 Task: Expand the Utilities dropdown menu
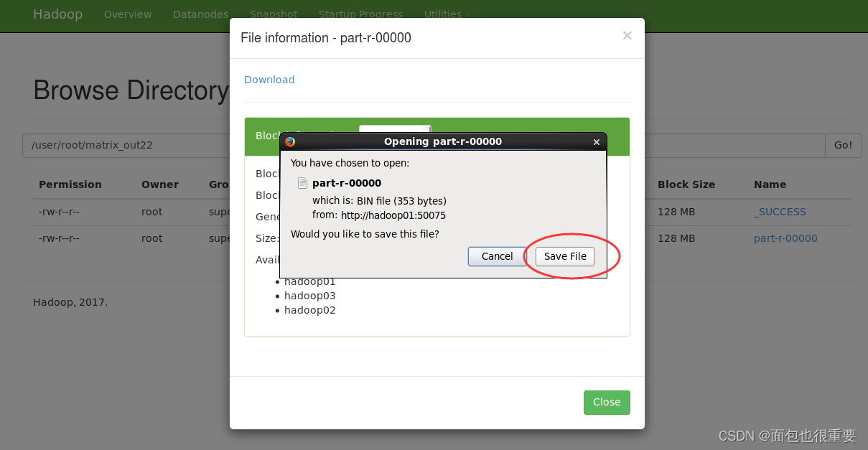447,14
